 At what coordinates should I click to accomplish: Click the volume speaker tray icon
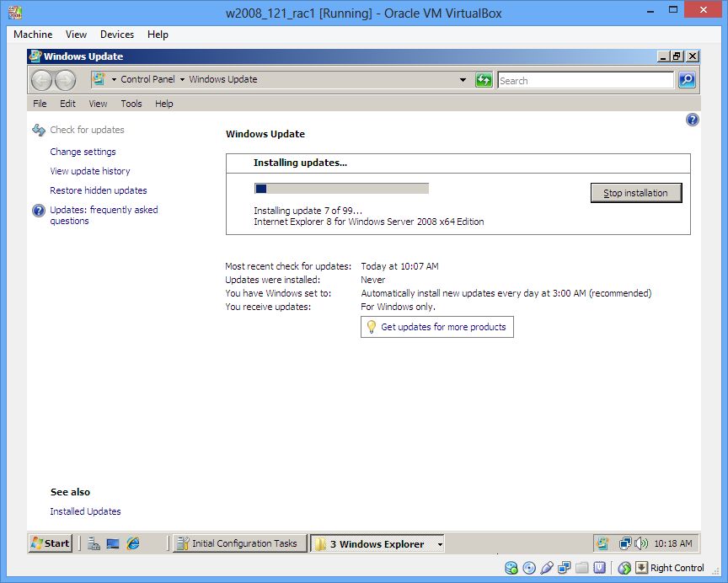coord(640,543)
